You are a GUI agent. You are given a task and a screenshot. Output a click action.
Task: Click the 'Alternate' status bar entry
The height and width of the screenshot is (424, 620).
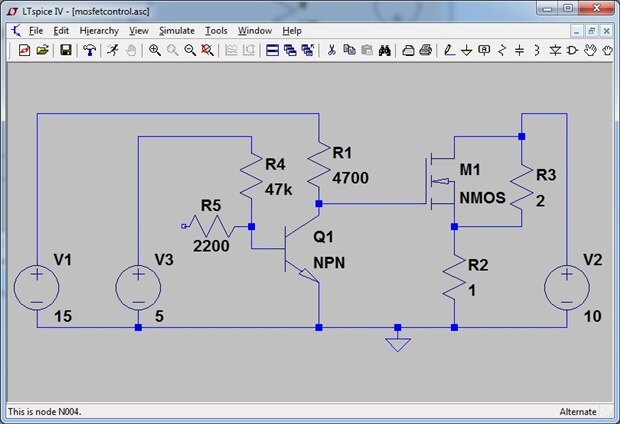coord(578,412)
